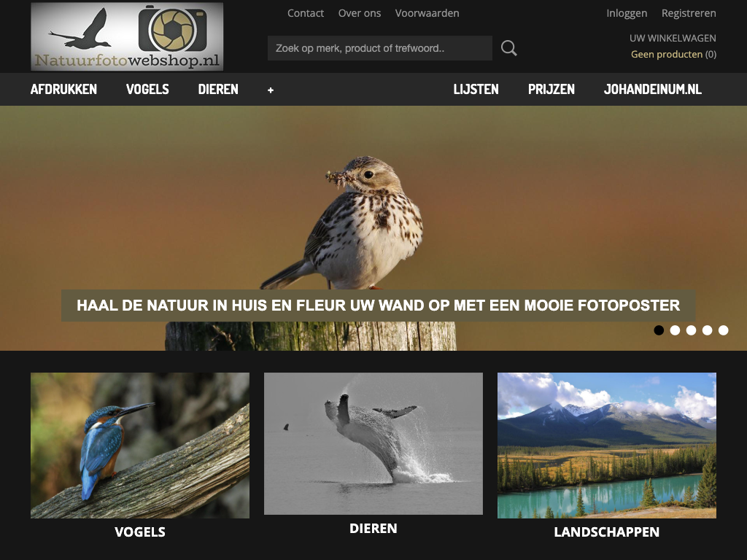Open the Contact page link

(x=306, y=13)
